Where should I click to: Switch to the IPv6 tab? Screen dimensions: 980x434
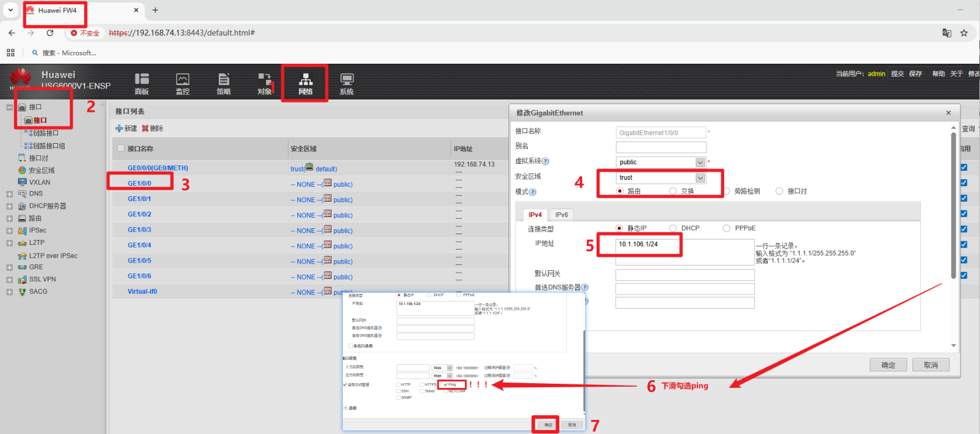coord(562,215)
